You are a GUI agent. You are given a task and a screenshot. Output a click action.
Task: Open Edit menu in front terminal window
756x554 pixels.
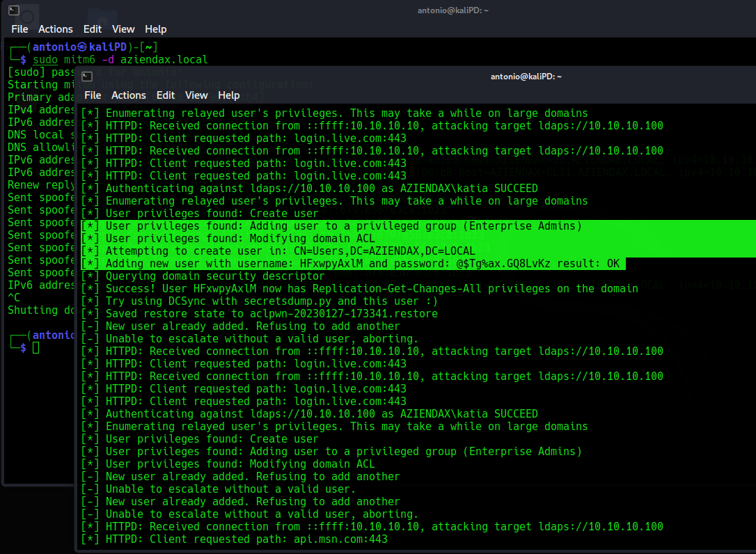tap(166, 95)
